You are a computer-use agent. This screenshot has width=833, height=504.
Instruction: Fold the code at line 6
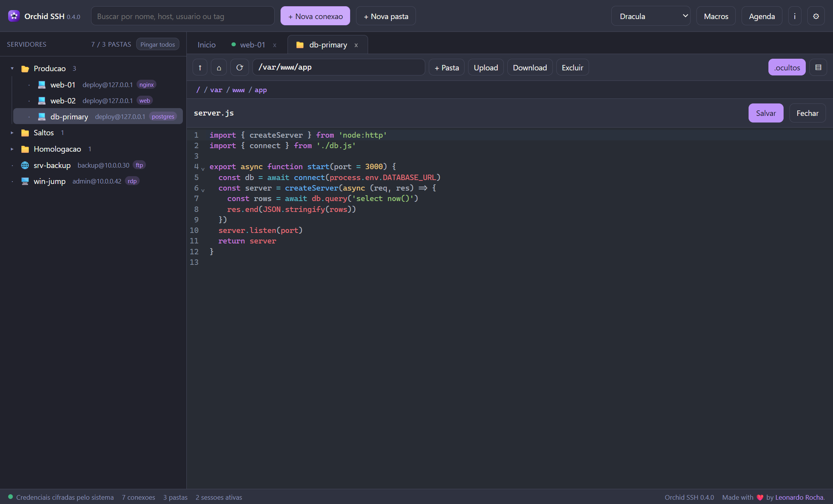pos(203,190)
